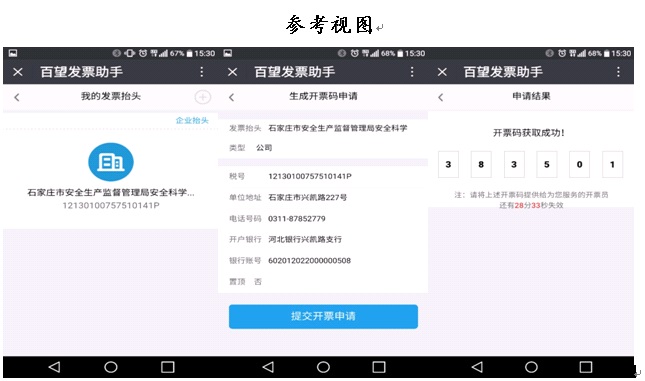
Task: Close 百望发票助手 on middle screen
Action: pos(232,72)
